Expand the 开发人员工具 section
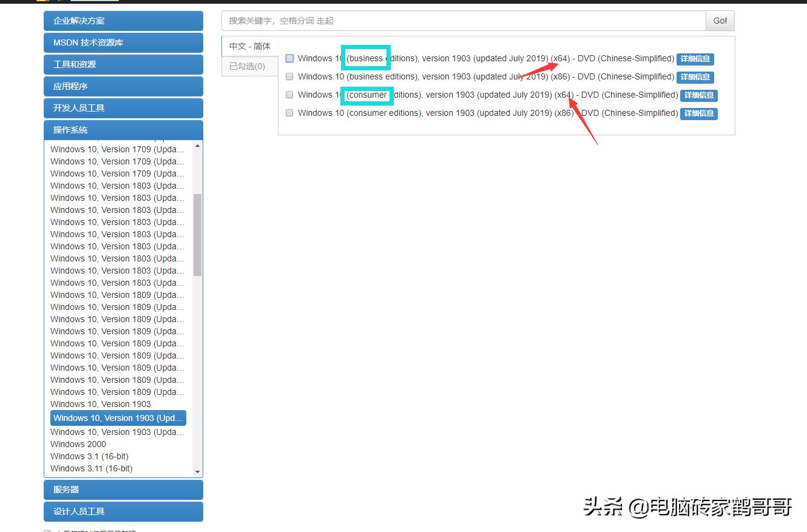The height and width of the screenshot is (532, 807). point(123,108)
